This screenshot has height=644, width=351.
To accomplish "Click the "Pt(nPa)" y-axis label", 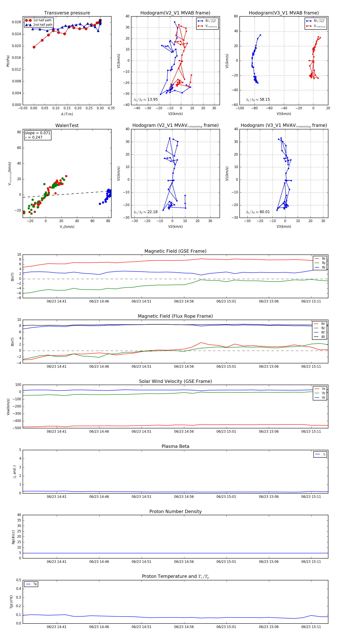I will 8,61.
